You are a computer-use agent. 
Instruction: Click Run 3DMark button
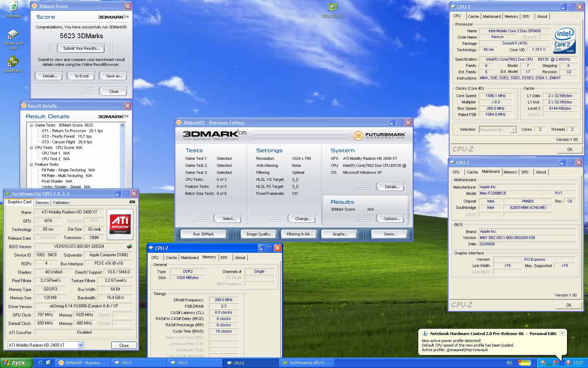[x=203, y=234]
